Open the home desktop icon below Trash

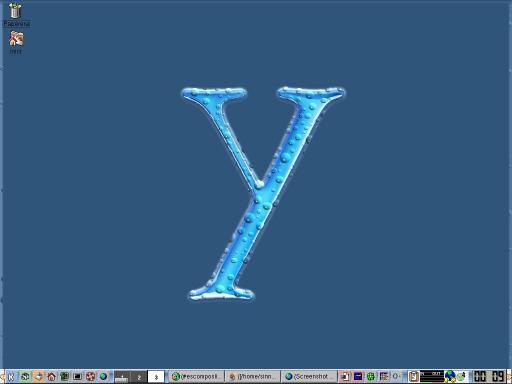(16, 39)
